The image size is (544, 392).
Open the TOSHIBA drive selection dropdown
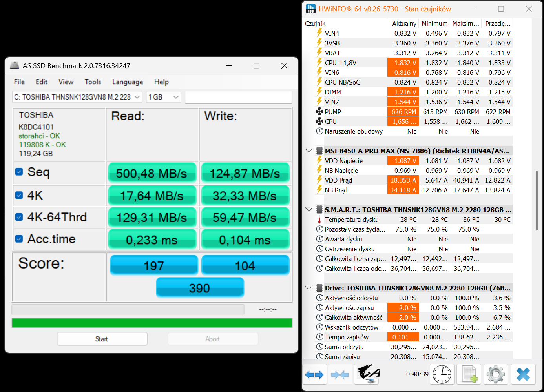[77, 97]
